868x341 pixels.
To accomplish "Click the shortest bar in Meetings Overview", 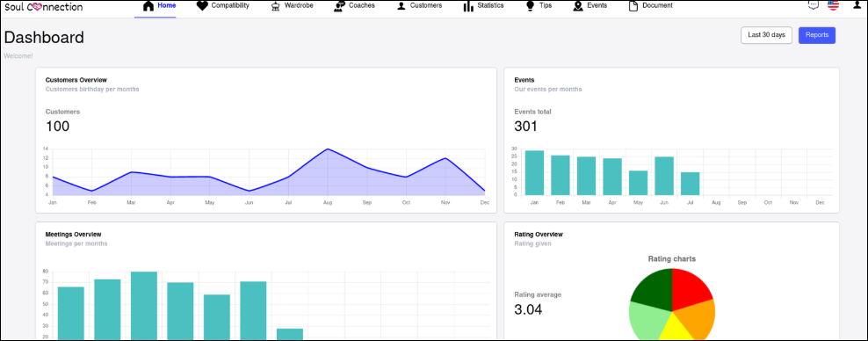I will [290, 334].
